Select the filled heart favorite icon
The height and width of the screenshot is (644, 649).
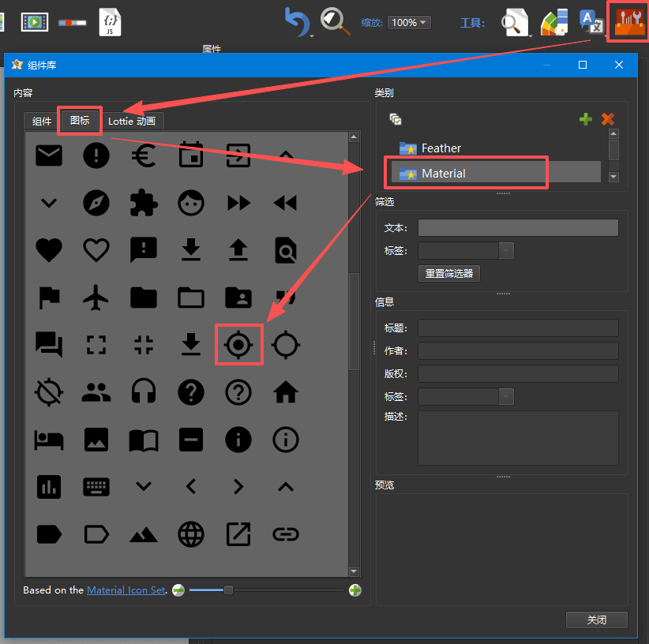[x=49, y=250]
